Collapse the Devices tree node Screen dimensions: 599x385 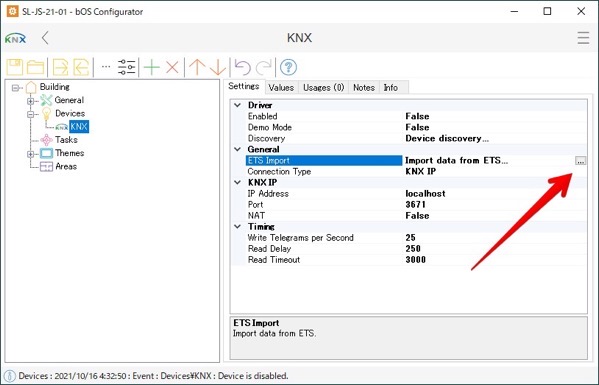pyautogui.click(x=31, y=114)
